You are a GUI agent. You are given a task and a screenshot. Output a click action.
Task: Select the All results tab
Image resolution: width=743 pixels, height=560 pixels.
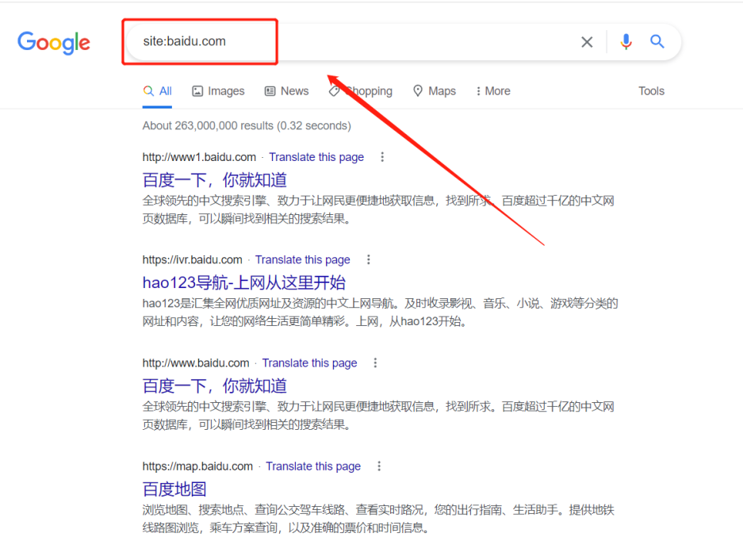[157, 91]
